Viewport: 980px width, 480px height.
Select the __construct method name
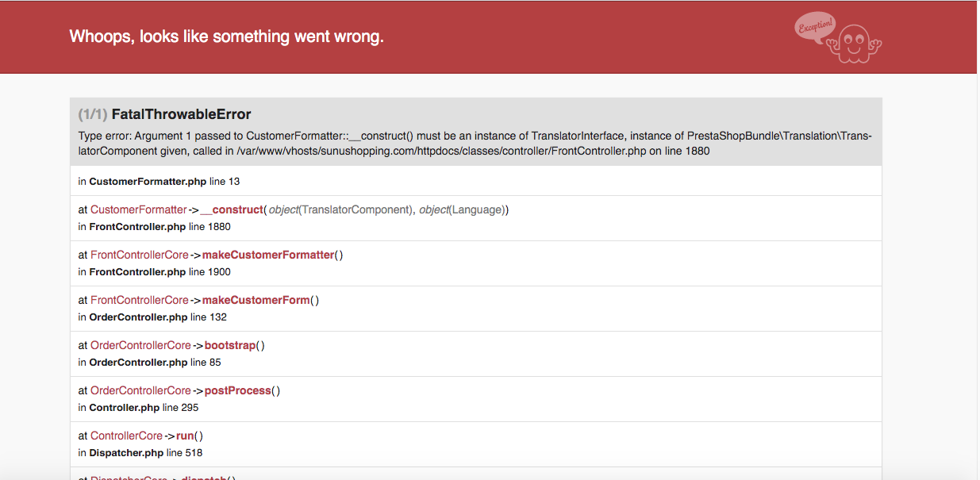click(x=232, y=209)
